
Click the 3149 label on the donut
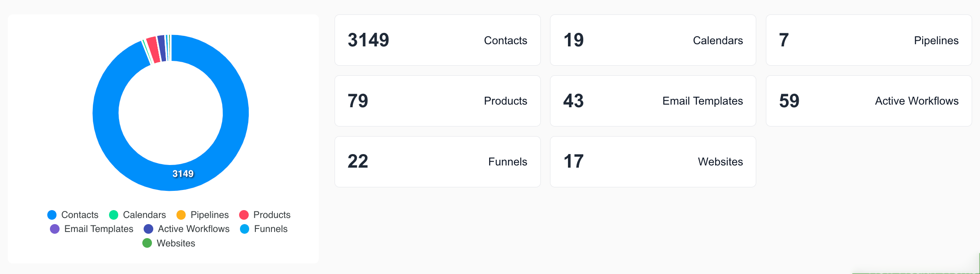(x=183, y=174)
